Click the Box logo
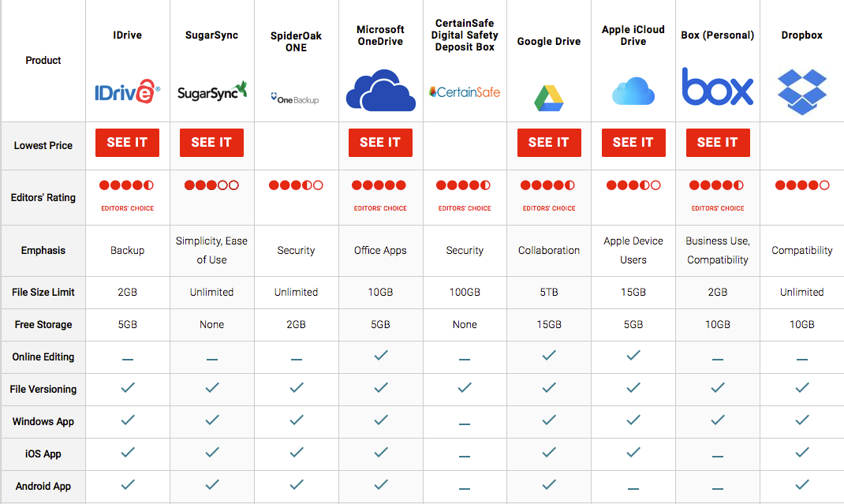 tap(717, 88)
